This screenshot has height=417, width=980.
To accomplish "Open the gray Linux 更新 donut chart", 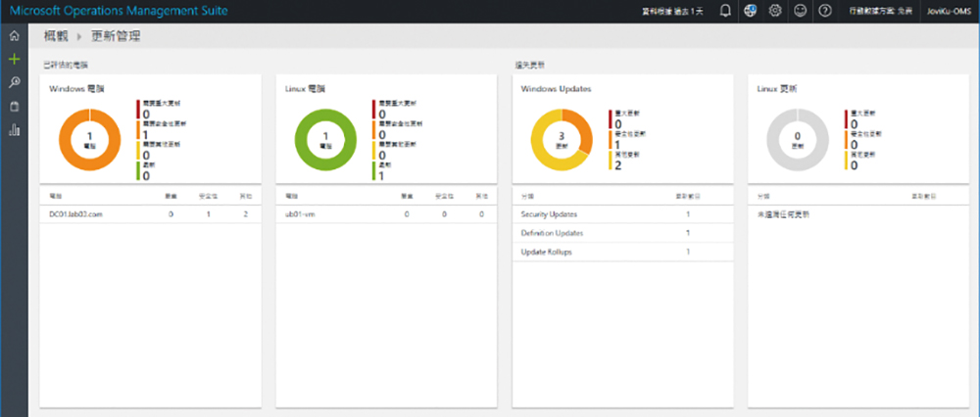I will point(797,140).
